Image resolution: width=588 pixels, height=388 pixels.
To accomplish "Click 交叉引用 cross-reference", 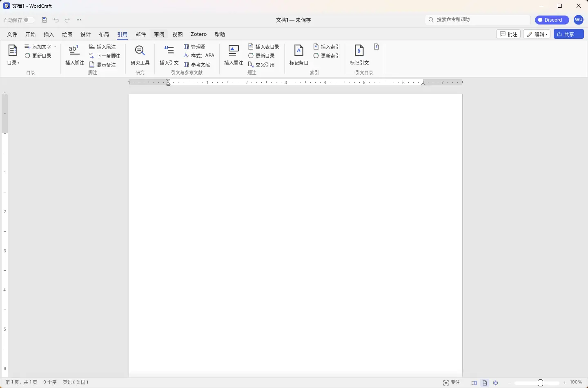I will (261, 65).
